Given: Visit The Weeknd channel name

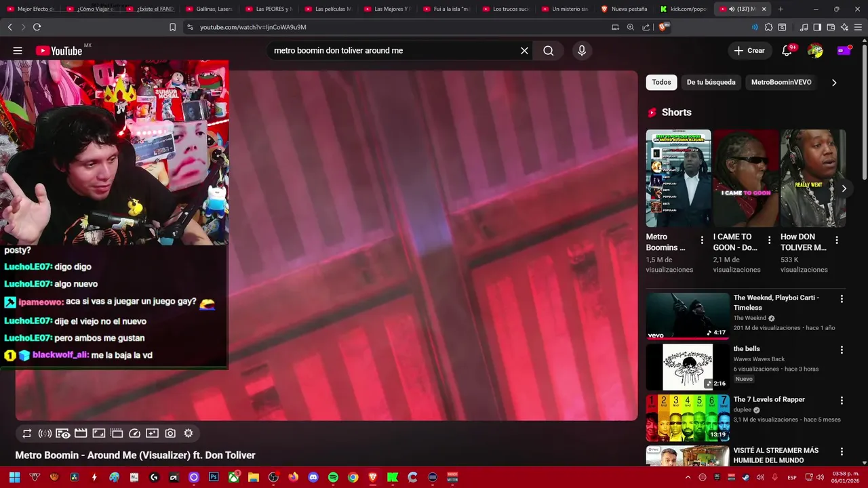Looking at the screenshot, I should coord(749,318).
